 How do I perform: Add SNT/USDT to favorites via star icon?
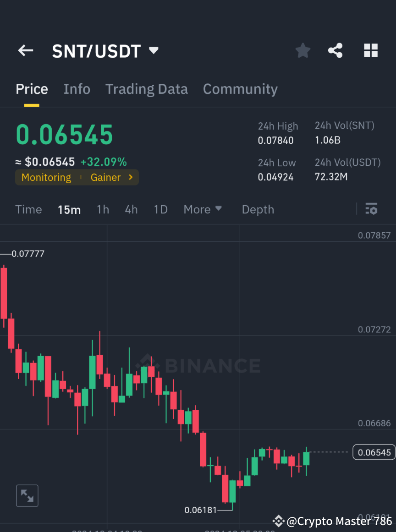[x=302, y=50]
